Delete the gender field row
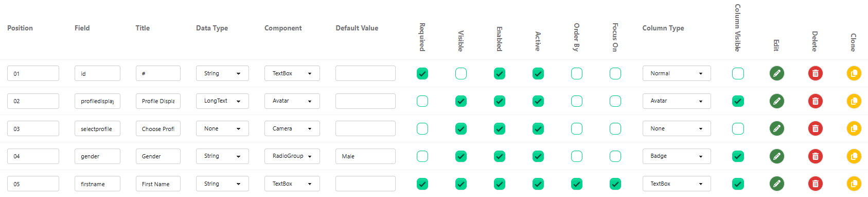 click(x=815, y=156)
